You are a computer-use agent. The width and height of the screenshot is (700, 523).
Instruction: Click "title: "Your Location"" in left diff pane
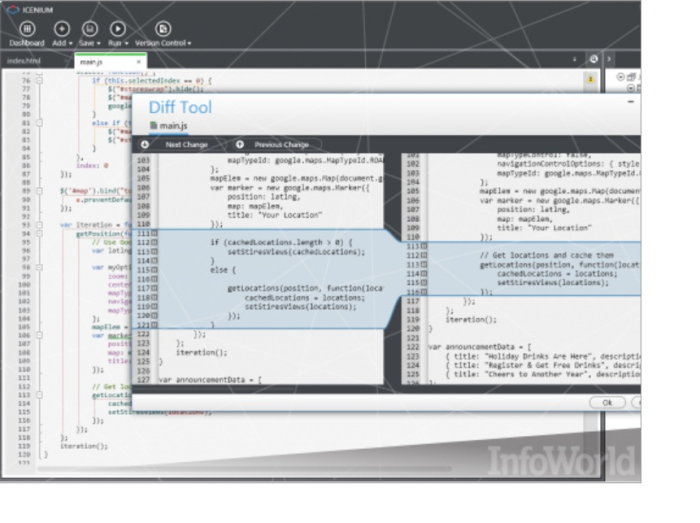275,215
